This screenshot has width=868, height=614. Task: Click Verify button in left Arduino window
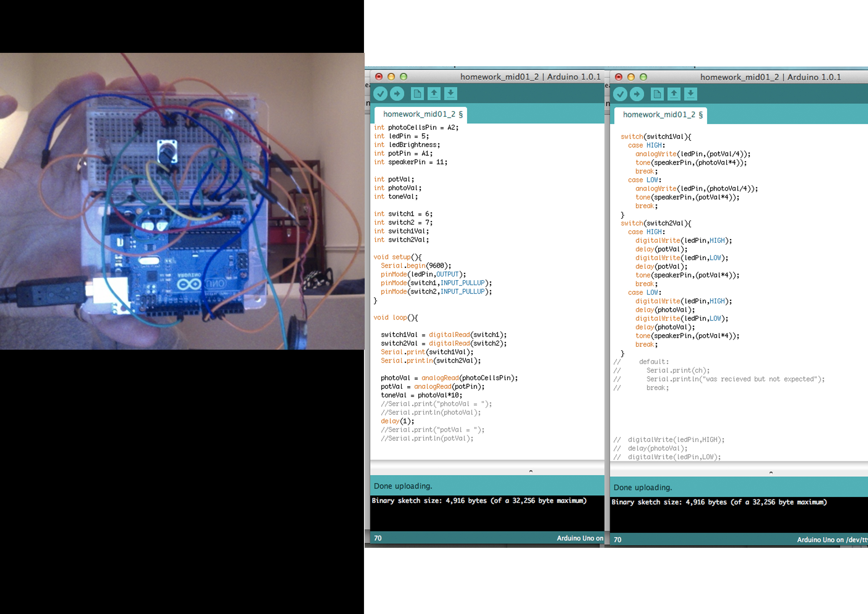[x=380, y=94]
